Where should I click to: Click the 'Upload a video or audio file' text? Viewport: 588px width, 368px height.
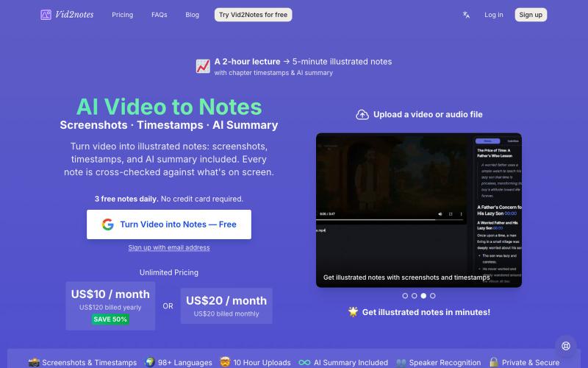[x=428, y=115]
